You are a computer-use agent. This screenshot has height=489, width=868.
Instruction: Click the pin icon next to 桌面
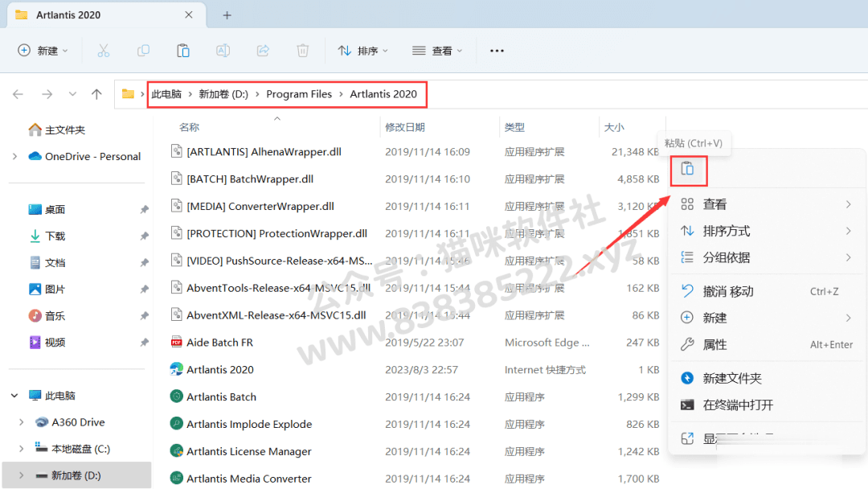pyautogui.click(x=145, y=209)
